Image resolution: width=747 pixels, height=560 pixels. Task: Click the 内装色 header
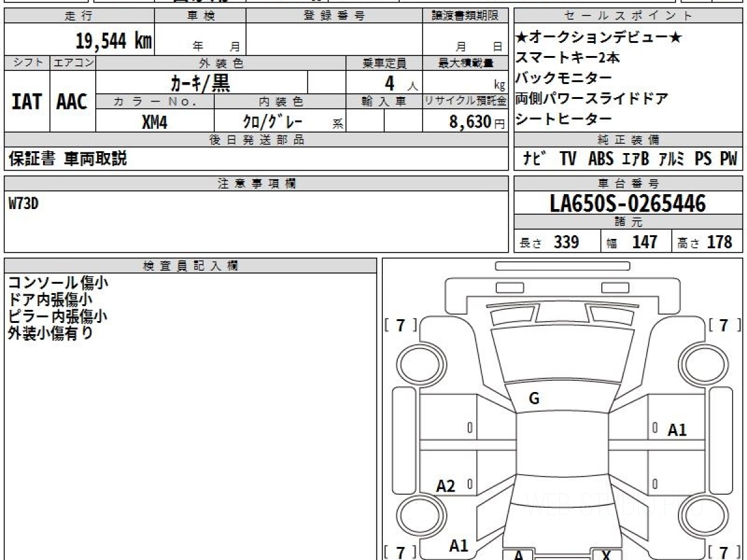tap(280, 101)
